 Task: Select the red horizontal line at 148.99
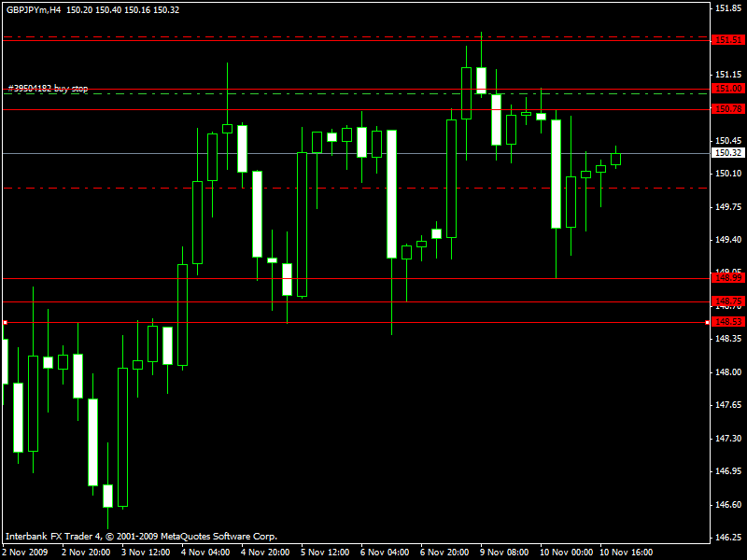373,278
